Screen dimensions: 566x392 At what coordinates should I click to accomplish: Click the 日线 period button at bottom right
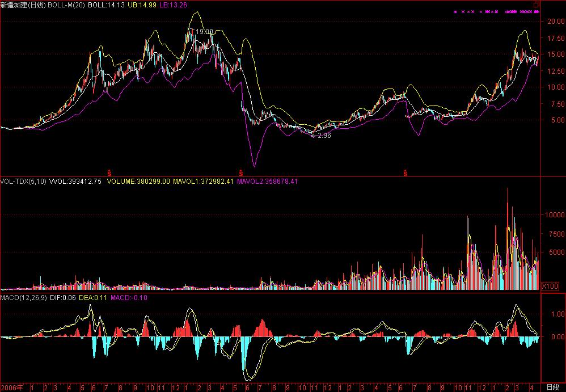(x=553, y=387)
